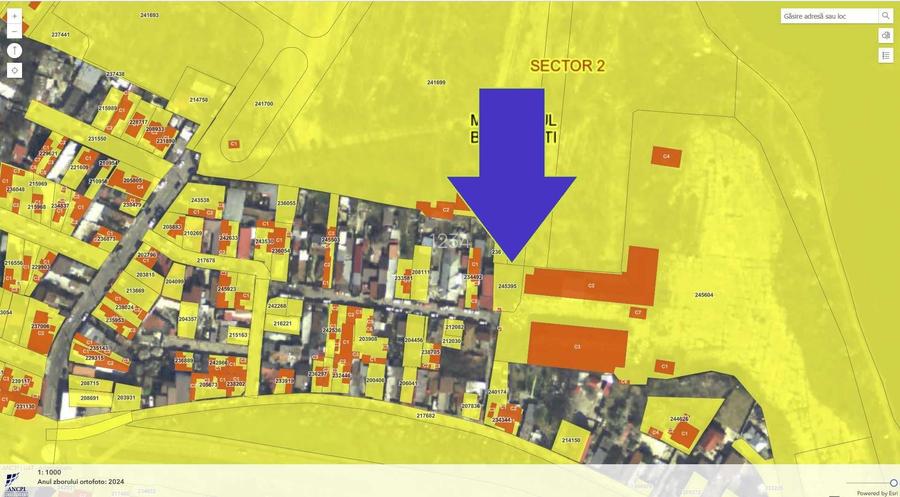Adjust the opacity slider handle at bottom right
Viewport: 900px width, 497px height.
(x=894, y=482)
